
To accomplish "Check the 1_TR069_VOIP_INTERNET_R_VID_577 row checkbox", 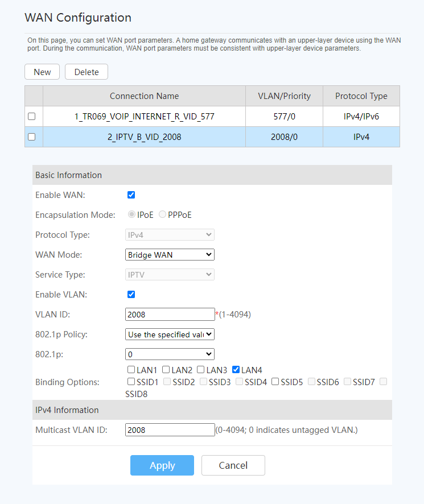I will pyautogui.click(x=32, y=116).
